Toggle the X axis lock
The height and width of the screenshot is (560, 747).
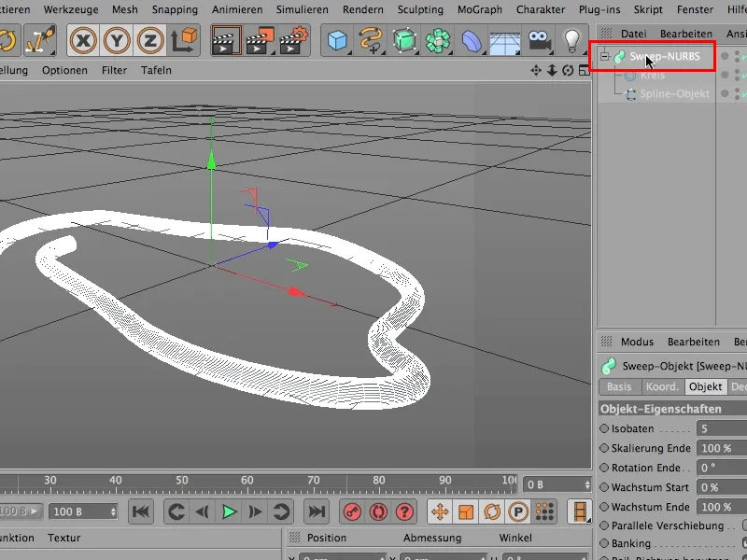tap(83, 40)
